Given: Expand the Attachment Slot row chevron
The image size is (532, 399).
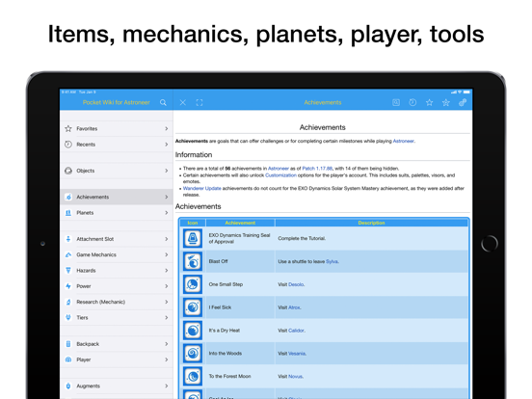Looking at the screenshot, I should click(166, 239).
